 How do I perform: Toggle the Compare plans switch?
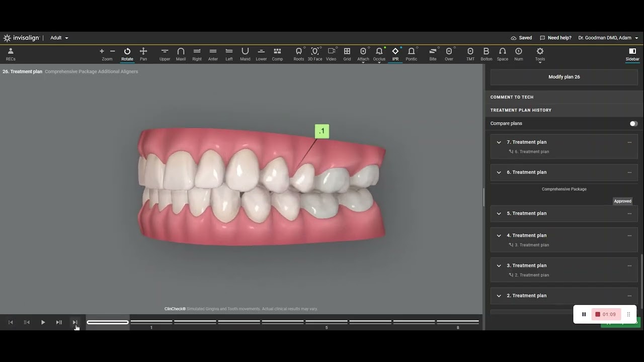click(x=633, y=124)
